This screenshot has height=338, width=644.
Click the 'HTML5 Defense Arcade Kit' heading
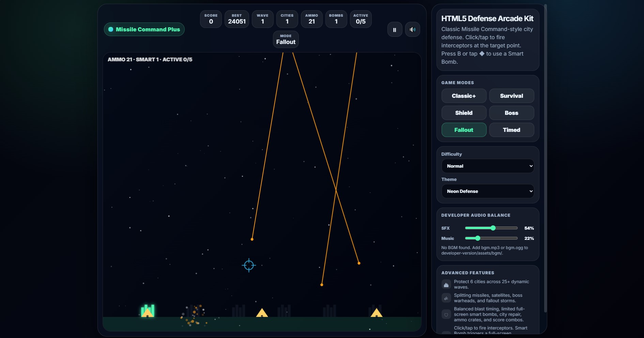tap(487, 18)
